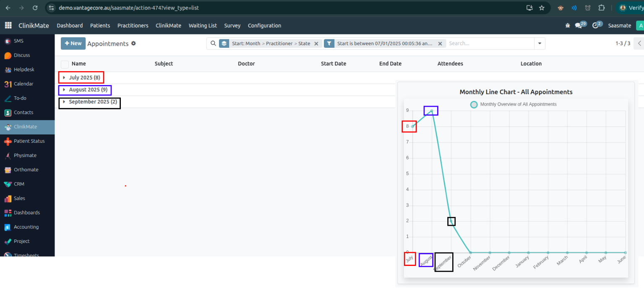Open the CRM app in sidebar
The image size is (644, 289).
pyautogui.click(x=19, y=184)
